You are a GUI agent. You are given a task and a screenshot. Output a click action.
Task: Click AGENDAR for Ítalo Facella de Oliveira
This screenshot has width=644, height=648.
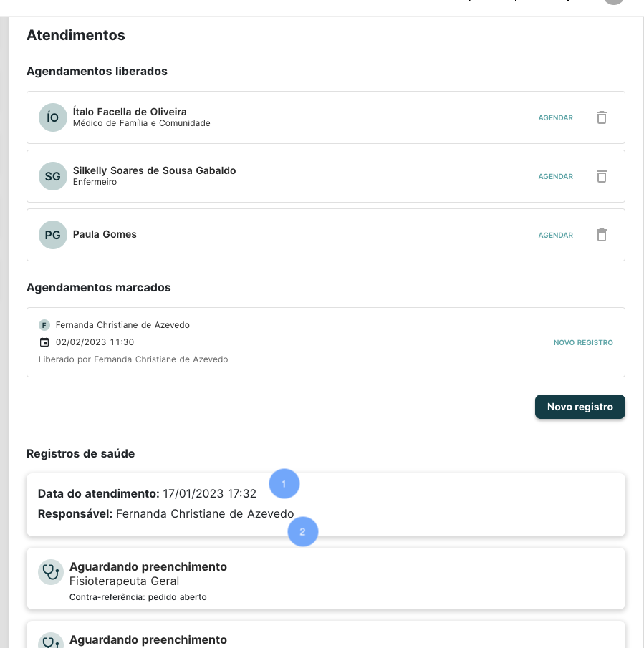click(555, 117)
